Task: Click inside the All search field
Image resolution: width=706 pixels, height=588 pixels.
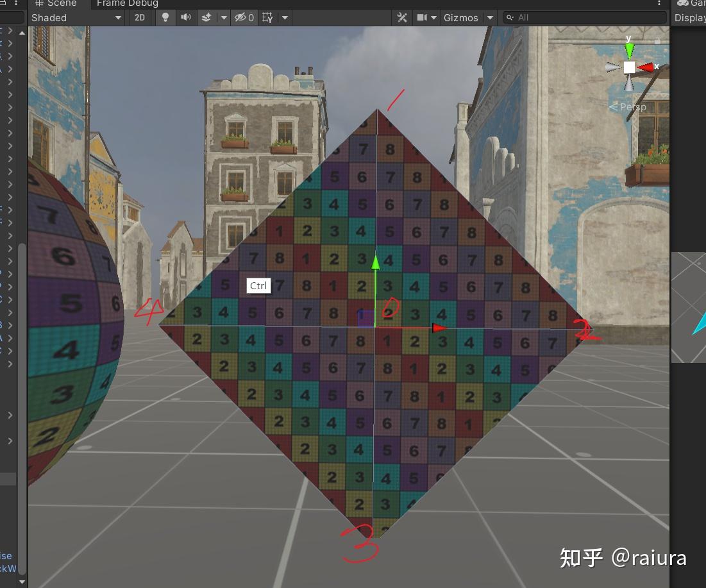Action: pyautogui.click(x=584, y=17)
